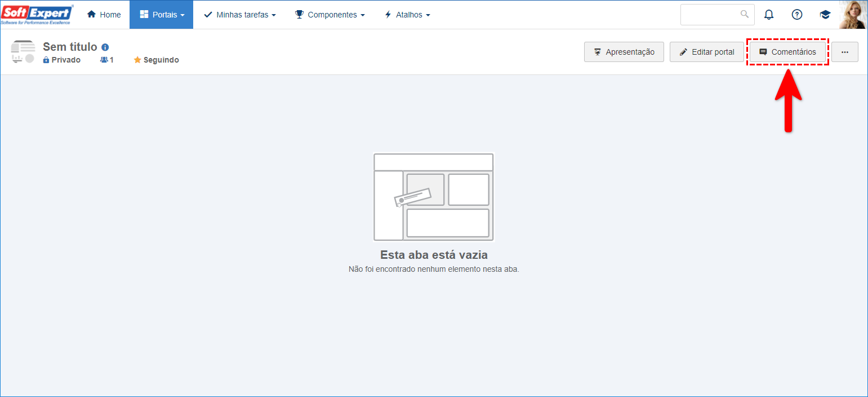Click the "Esta aba está vazia" heading

point(434,255)
